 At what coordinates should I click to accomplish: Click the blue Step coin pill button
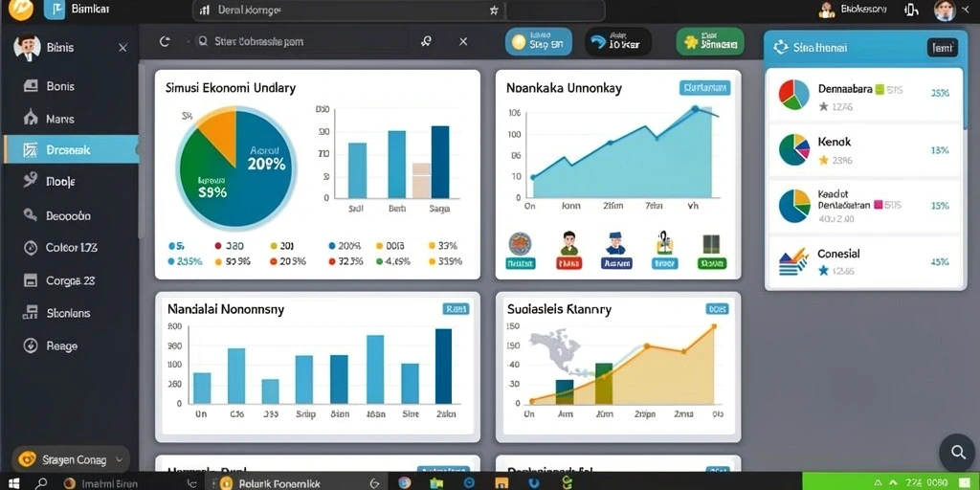538,41
